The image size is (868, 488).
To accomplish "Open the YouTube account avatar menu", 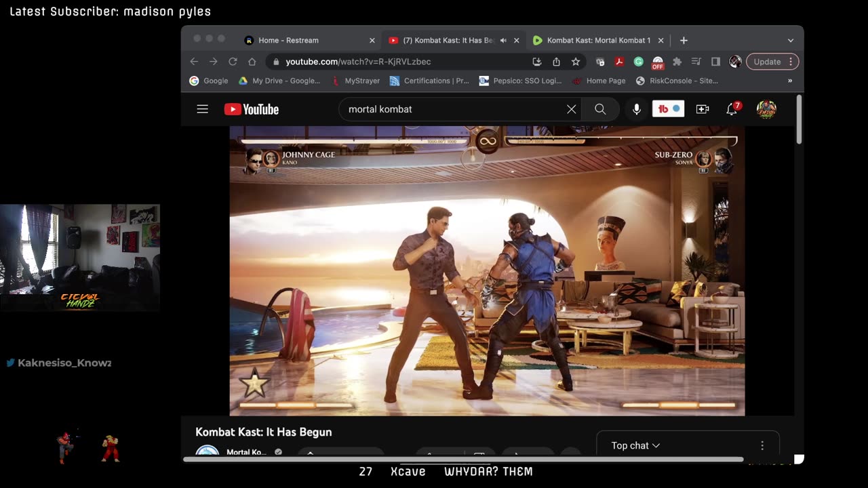I will [766, 109].
